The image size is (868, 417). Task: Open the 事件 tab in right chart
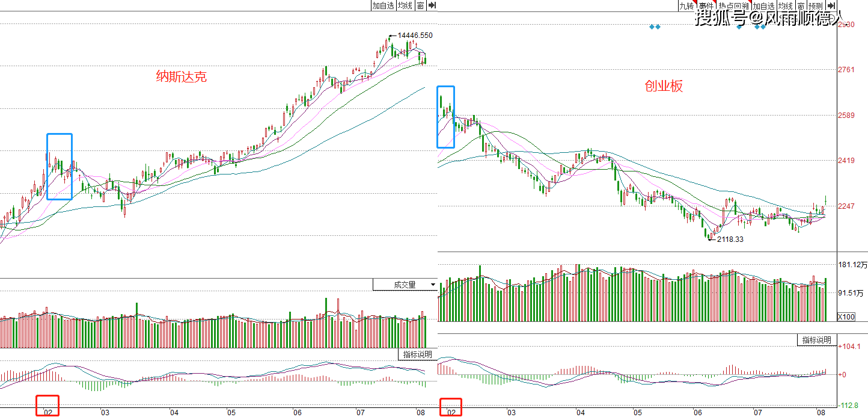707,5
